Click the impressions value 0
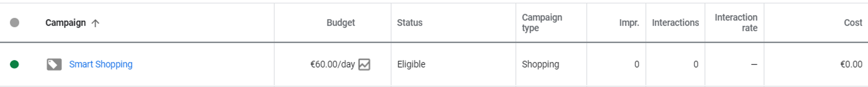 (x=637, y=64)
